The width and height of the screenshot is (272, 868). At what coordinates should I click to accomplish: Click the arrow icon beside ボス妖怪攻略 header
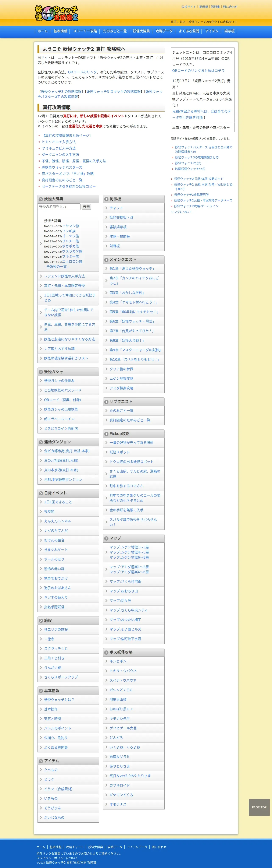pyautogui.click(x=106, y=653)
